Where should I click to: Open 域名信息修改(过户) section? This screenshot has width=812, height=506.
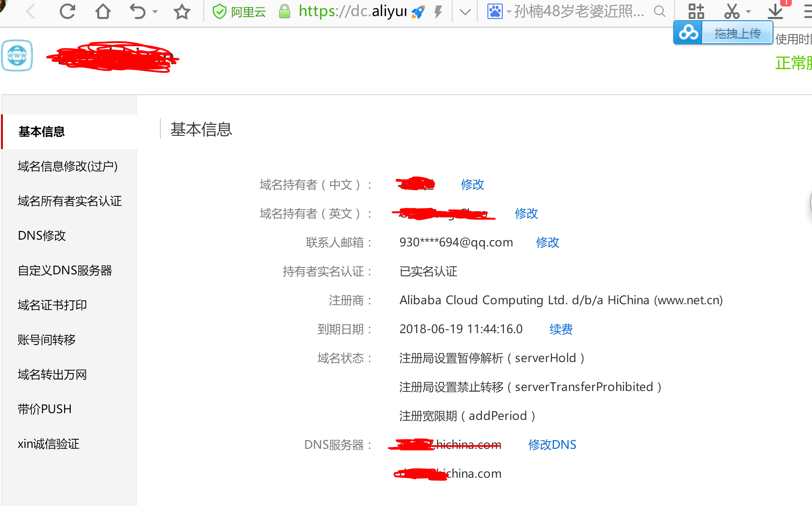(x=67, y=166)
